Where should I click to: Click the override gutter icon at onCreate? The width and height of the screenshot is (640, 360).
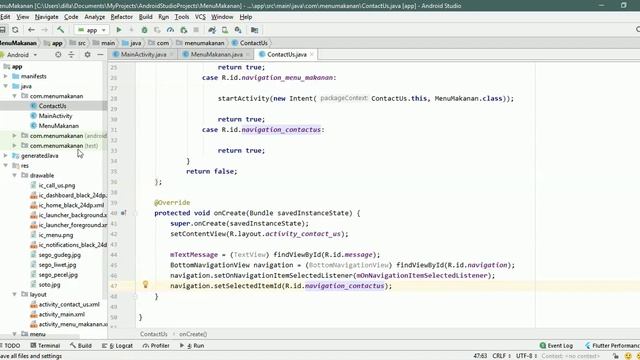[123, 213]
